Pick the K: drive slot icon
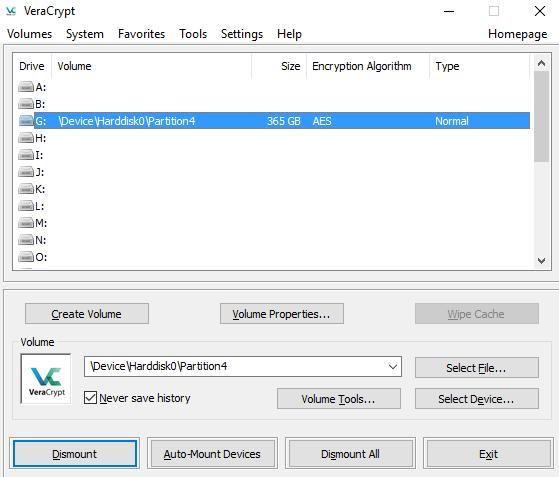Image resolution: width=559 pixels, height=477 pixels. coord(26,189)
